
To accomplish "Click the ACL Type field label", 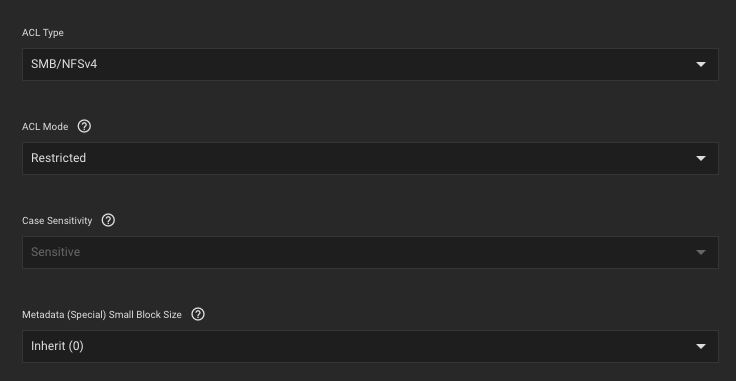I will [x=43, y=33].
